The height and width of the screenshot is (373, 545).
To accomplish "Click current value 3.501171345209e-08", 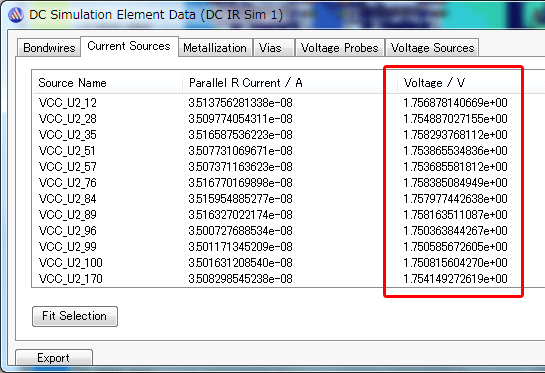I will [241, 247].
